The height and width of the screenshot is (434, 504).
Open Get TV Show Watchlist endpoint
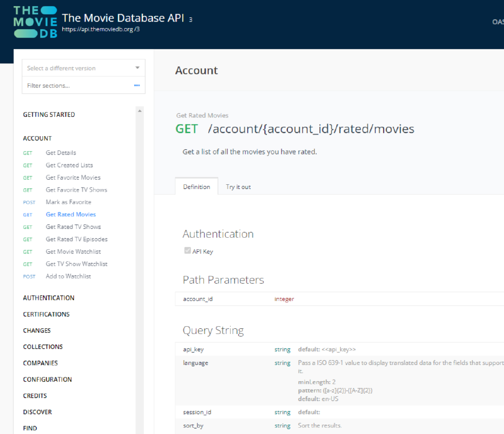tap(76, 264)
